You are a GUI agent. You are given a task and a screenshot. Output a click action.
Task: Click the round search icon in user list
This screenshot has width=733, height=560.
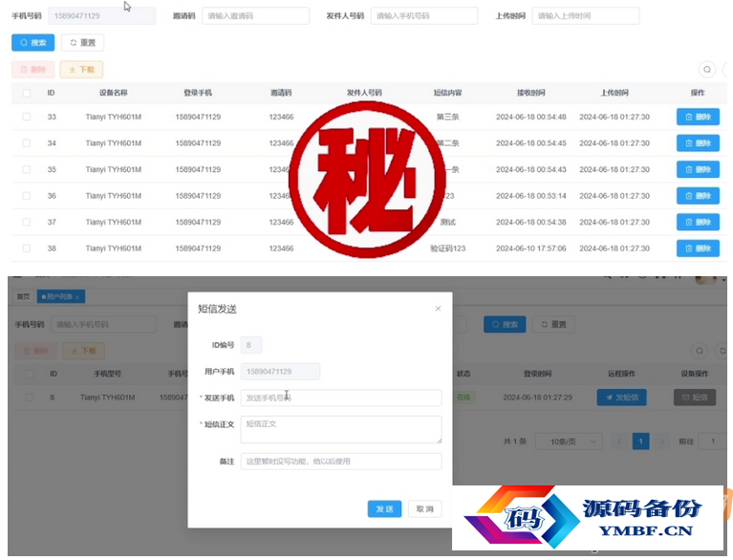tap(700, 351)
